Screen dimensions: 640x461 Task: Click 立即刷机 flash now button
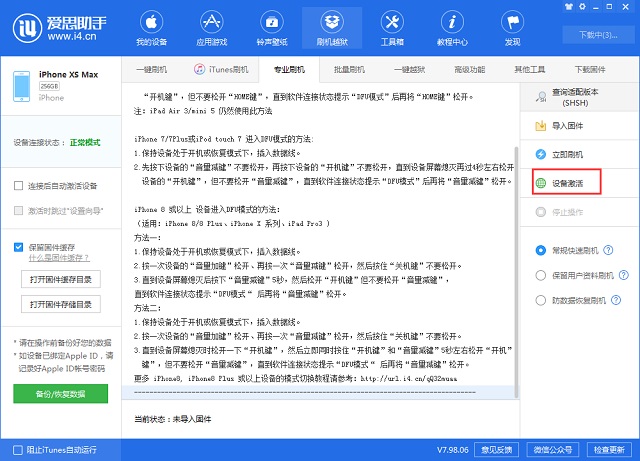[579, 154]
